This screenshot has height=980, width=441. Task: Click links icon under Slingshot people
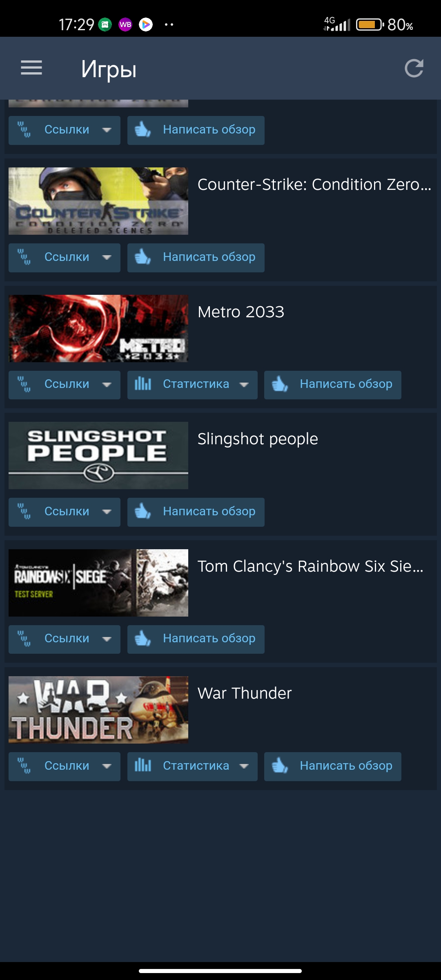(x=24, y=511)
